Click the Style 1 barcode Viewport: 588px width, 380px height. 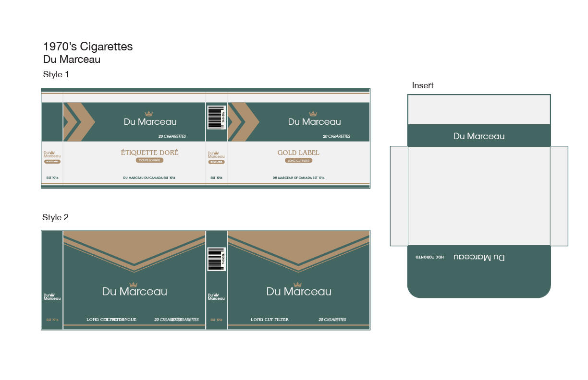click(x=216, y=118)
